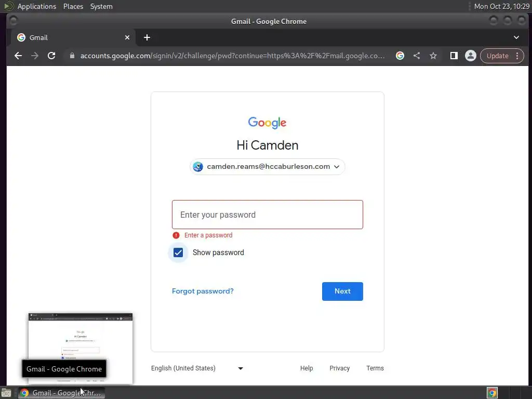Click the Google logo on sign-in card
This screenshot has height=399, width=532.
[268, 123]
